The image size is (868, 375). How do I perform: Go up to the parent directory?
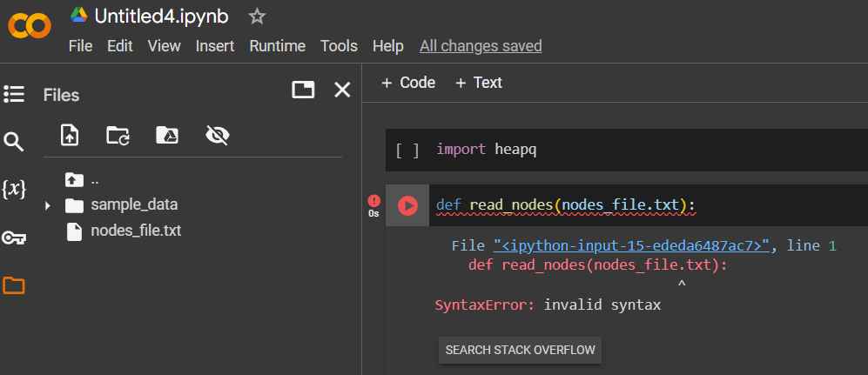(x=81, y=180)
